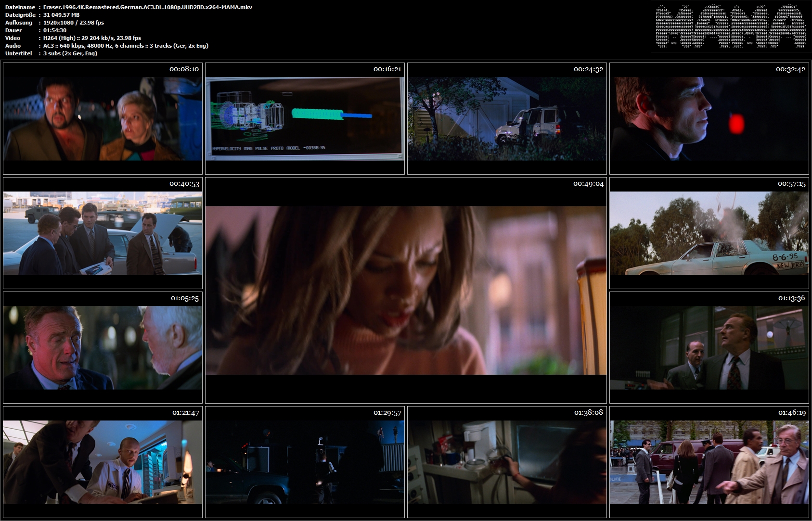Select the Hypervelocity Mag Pulse schematic frame

[305, 118]
